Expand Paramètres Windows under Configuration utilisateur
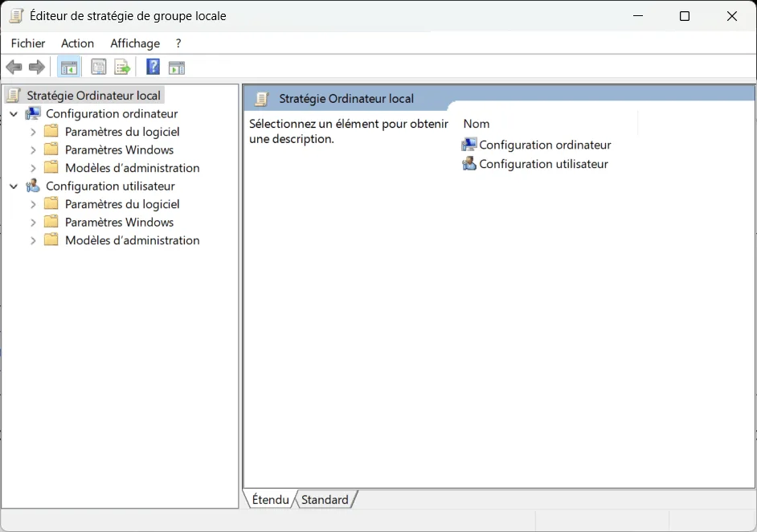757x532 pixels. [33, 223]
